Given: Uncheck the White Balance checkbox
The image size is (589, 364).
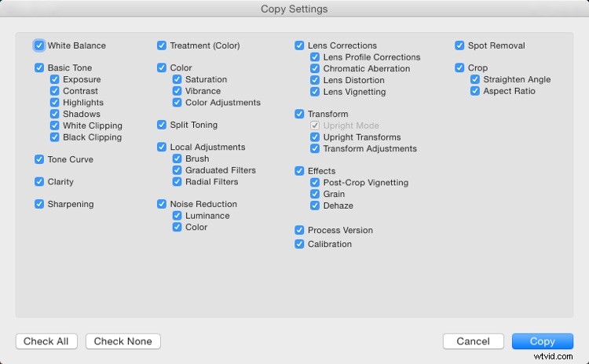Looking at the screenshot, I should coord(39,45).
